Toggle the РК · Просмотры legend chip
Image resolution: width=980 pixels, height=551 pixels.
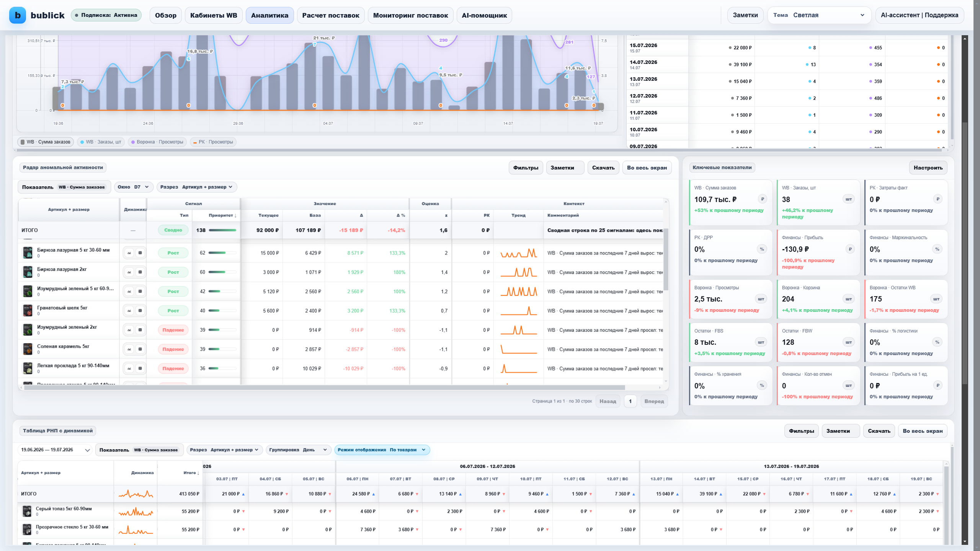pos(213,142)
